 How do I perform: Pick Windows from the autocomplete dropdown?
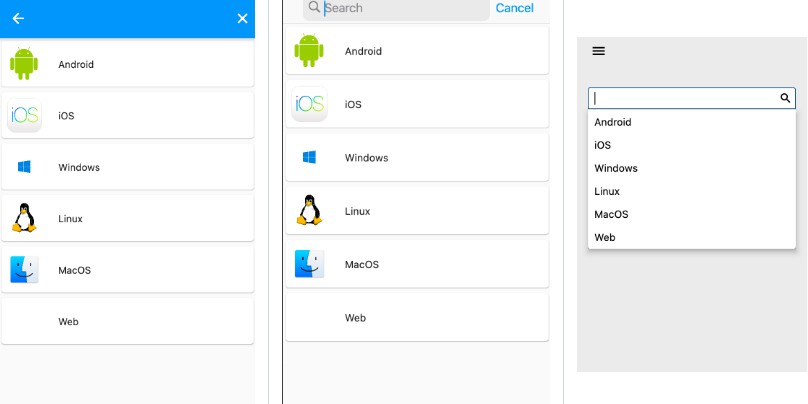[692, 168]
